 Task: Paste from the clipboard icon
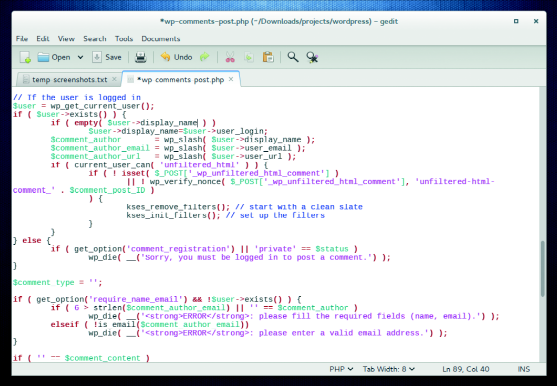(x=268, y=57)
